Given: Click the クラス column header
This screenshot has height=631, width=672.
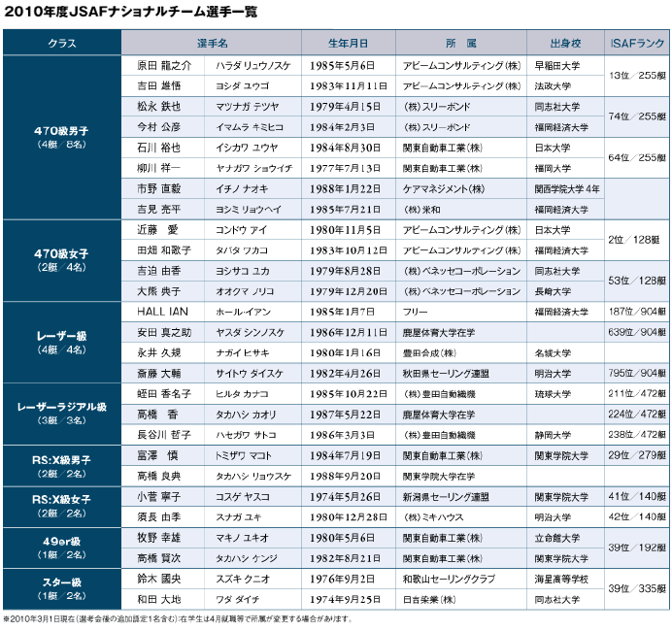Looking at the screenshot, I should click(62, 43).
